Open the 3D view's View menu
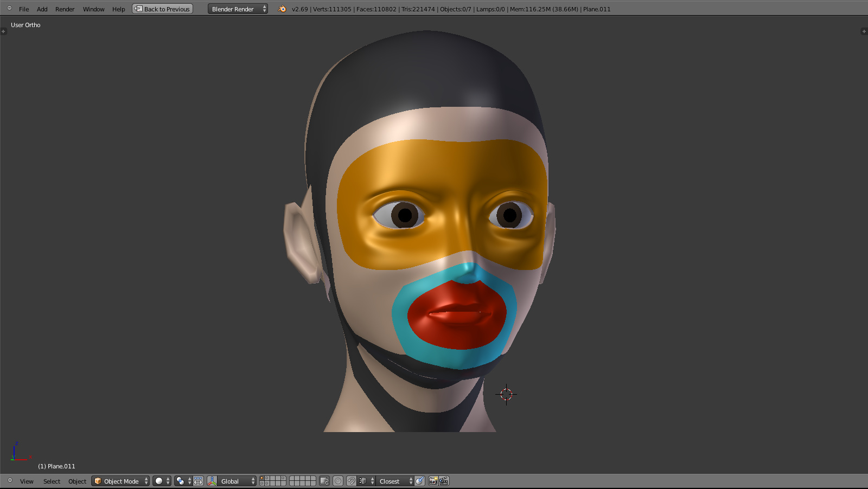868x489 pixels. [27, 481]
